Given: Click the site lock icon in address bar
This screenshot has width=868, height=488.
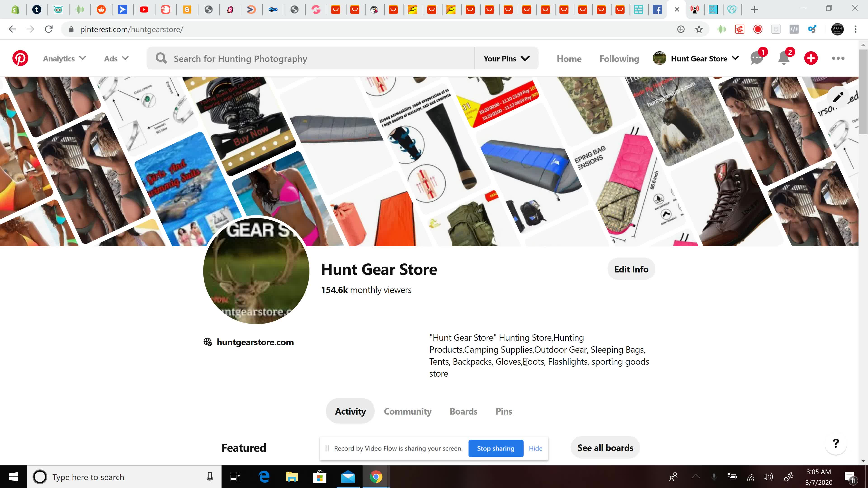Looking at the screenshot, I should [71, 29].
